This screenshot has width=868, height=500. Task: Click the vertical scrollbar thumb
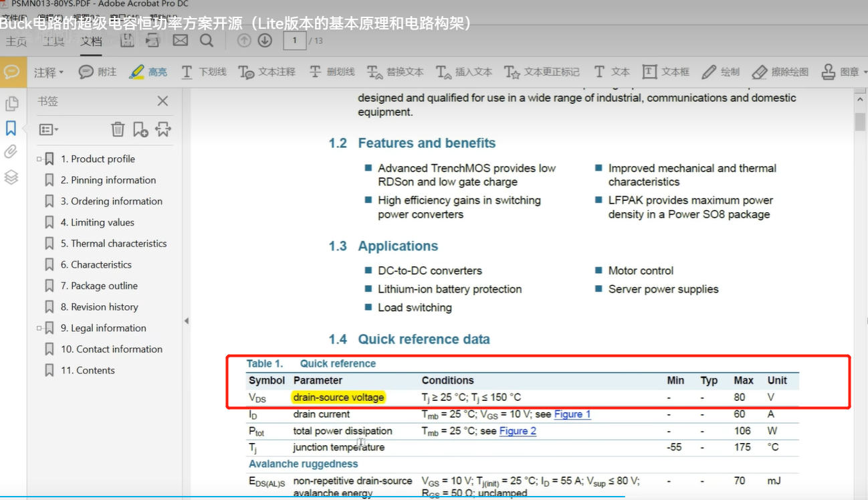(860, 122)
